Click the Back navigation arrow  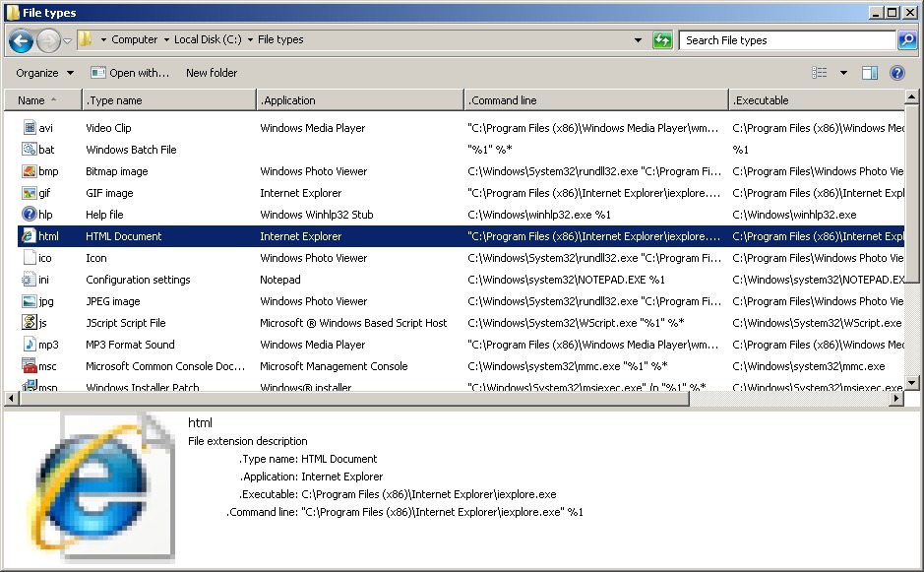(22, 40)
